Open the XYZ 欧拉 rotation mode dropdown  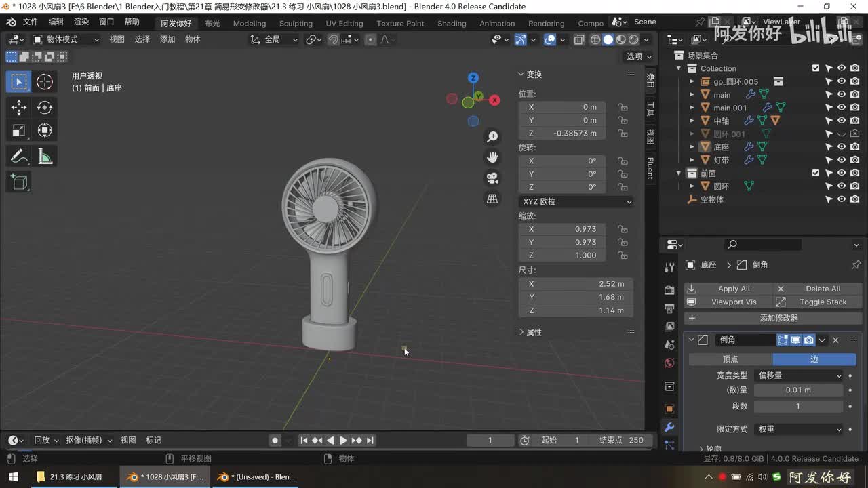point(576,201)
